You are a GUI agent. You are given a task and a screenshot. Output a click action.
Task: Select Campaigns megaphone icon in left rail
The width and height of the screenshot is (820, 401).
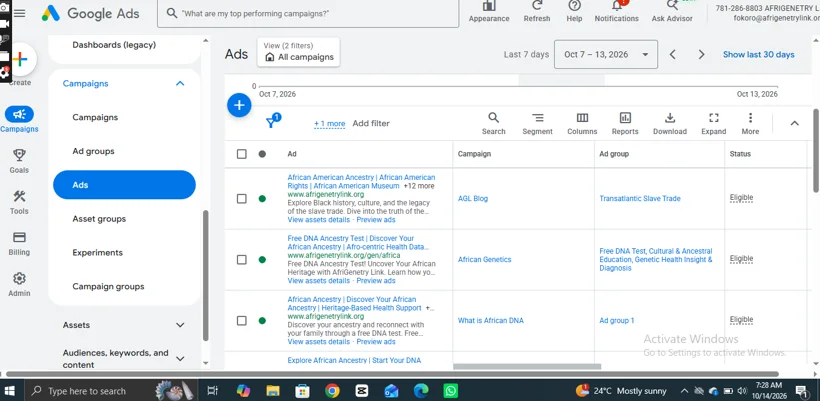tap(19, 114)
